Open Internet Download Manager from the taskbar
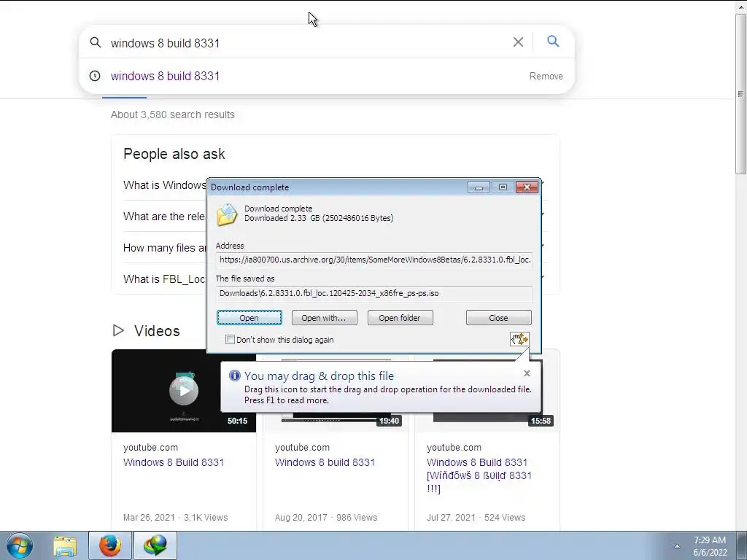The height and width of the screenshot is (560, 747). [155, 545]
